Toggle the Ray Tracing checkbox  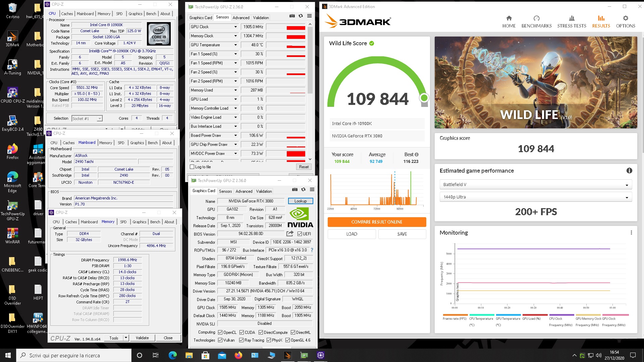click(x=241, y=340)
